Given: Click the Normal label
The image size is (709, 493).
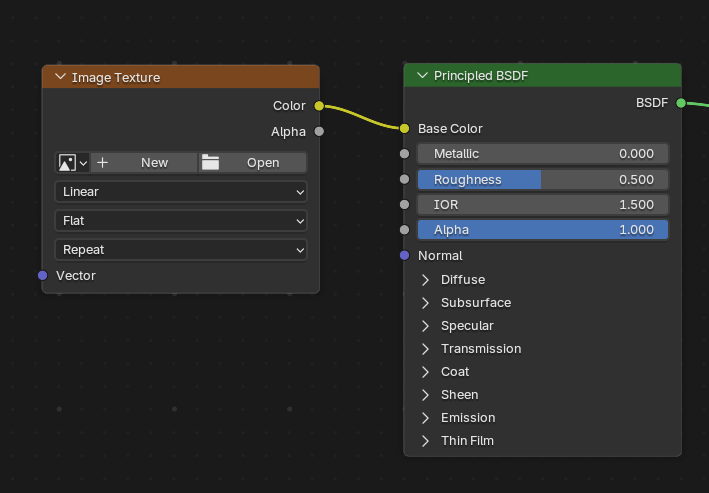Looking at the screenshot, I should tap(440, 256).
